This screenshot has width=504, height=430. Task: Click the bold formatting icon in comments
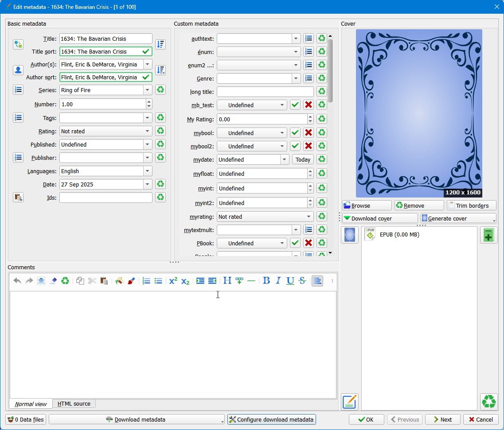[266, 281]
